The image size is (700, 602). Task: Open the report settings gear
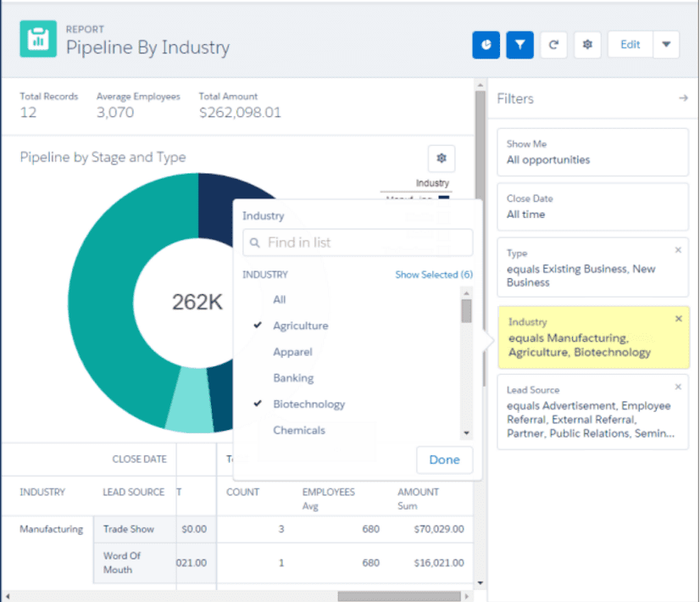click(587, 45)
